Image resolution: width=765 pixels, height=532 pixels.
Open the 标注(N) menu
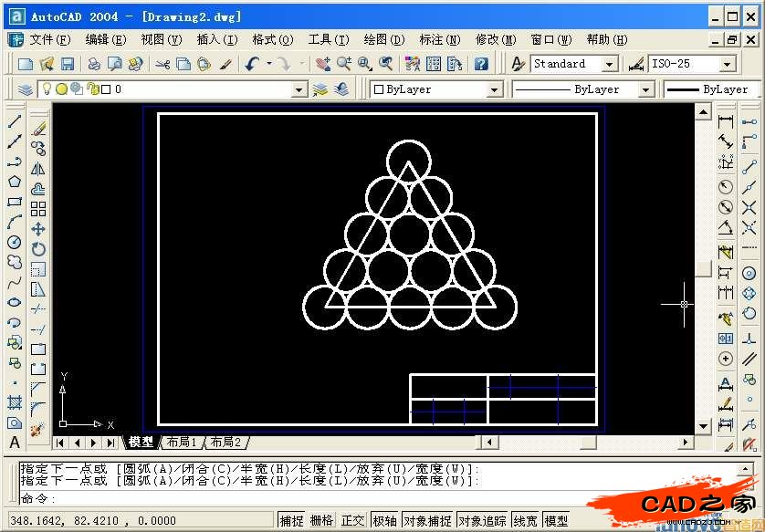tap(440, 39)
